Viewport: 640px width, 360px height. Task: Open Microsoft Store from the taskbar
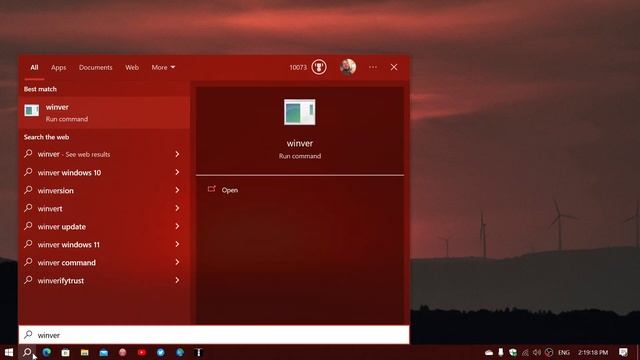(65, 352)
